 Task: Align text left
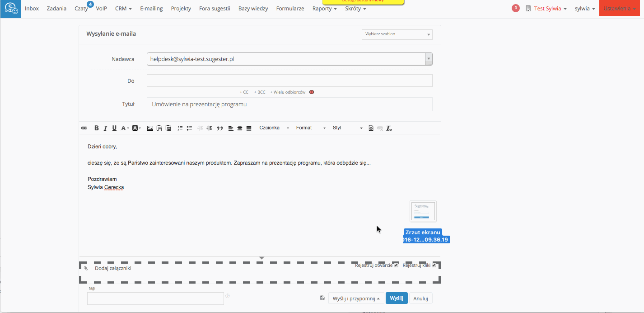coord(231,128)
